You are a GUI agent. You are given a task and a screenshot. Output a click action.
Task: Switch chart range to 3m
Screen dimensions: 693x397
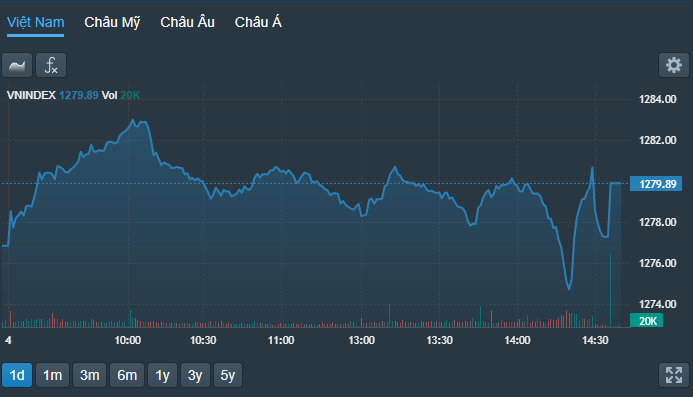[90, 375]
